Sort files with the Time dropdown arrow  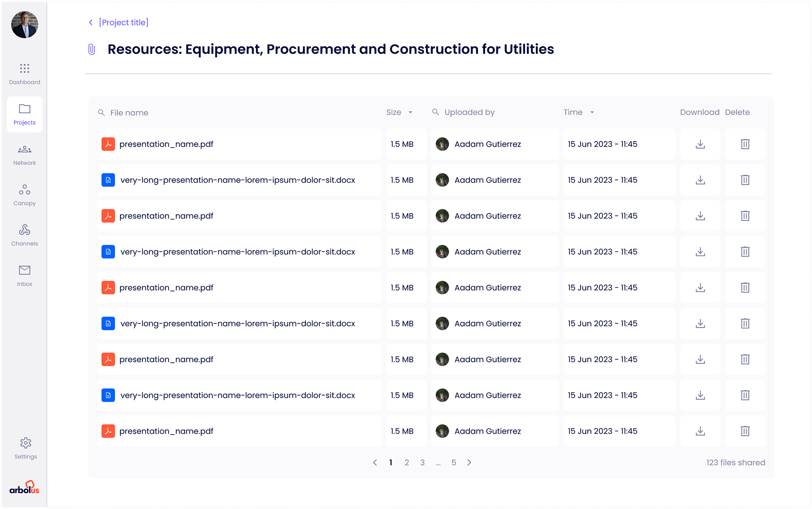[592, 112]
